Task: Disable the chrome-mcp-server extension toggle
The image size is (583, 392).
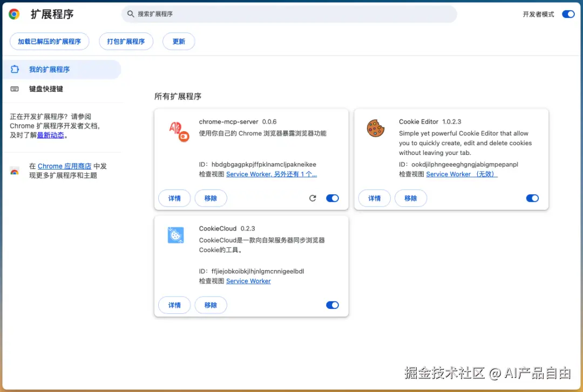Action: [333, 198]
